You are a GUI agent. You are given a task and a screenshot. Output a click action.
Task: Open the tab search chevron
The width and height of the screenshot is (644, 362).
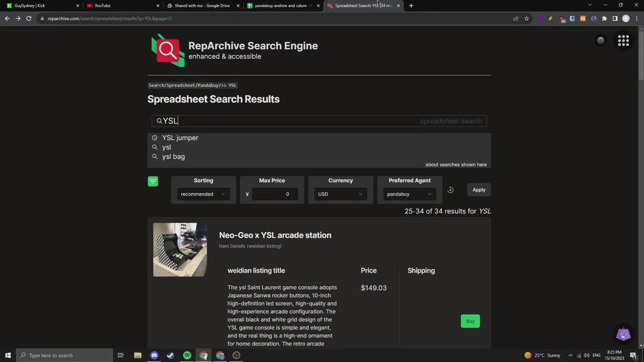590,5
